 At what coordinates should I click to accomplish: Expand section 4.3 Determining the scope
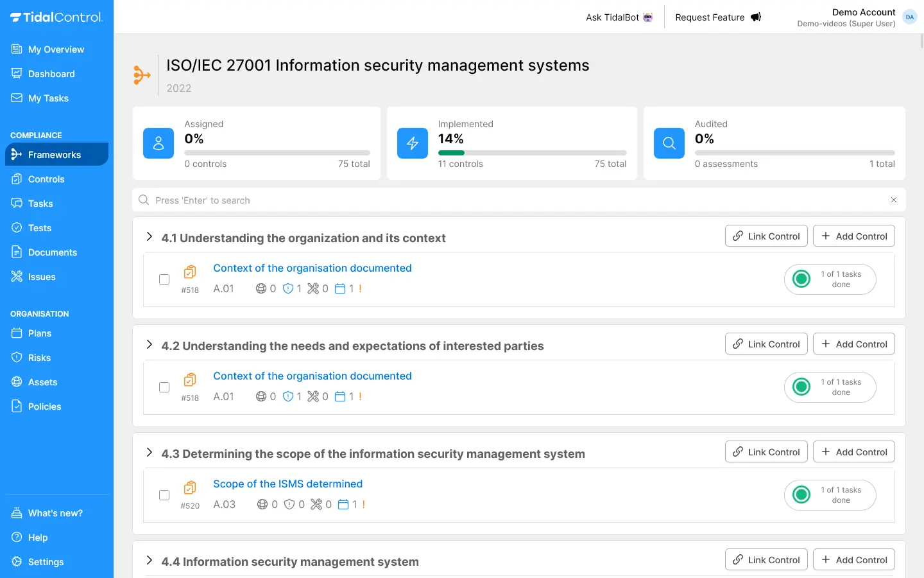pos(150,453)
